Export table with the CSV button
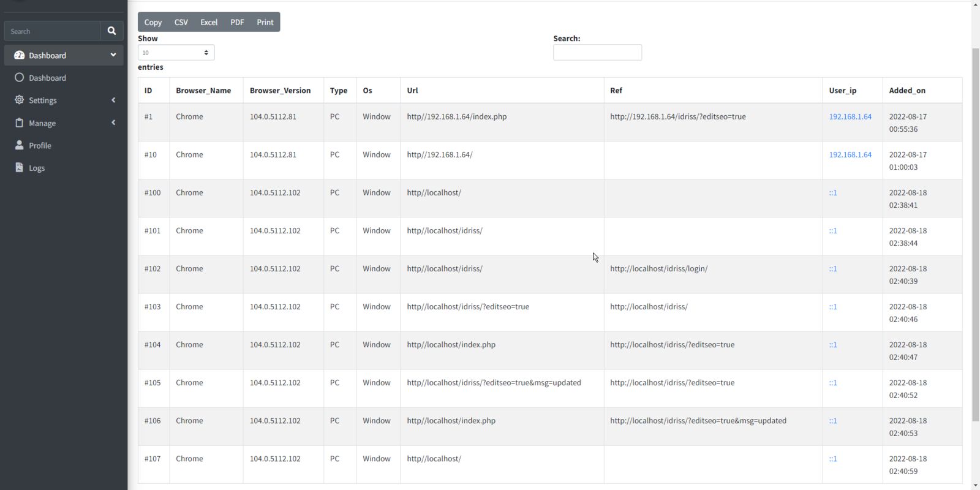This screenshot has height=490, width=980. [181, 22]
